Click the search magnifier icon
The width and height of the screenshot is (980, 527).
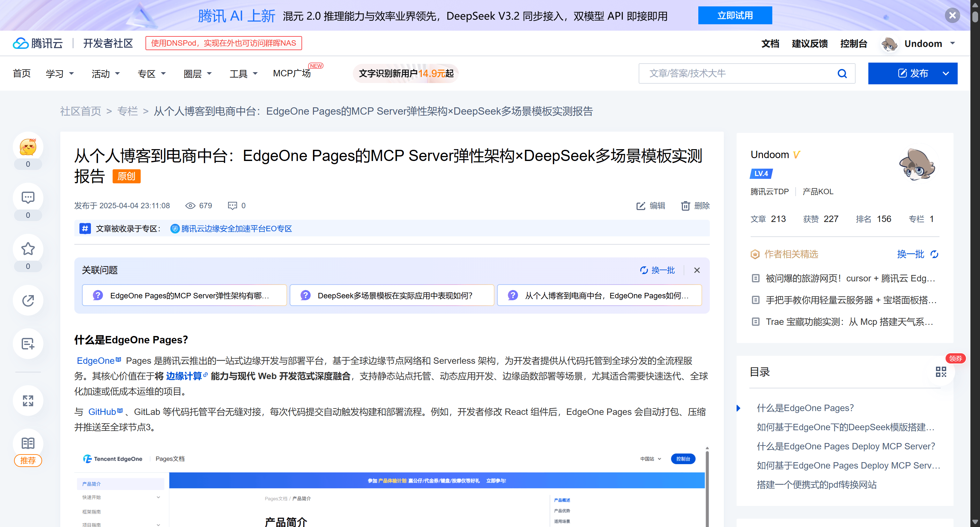[x=842, y=73]
